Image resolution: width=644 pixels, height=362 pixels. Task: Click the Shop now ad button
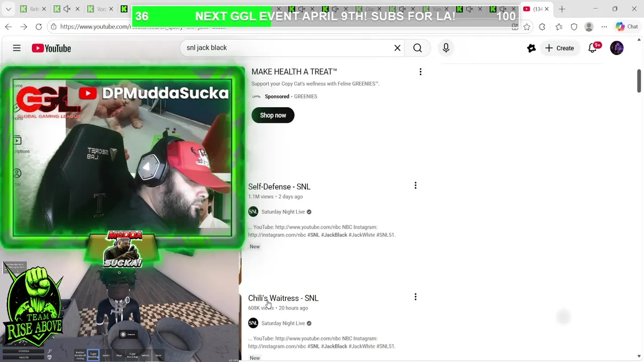pos(273,115)
